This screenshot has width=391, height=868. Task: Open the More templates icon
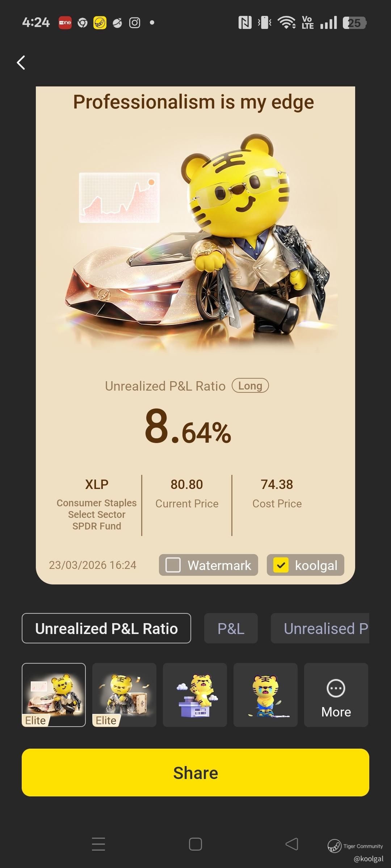click(336, 695)
